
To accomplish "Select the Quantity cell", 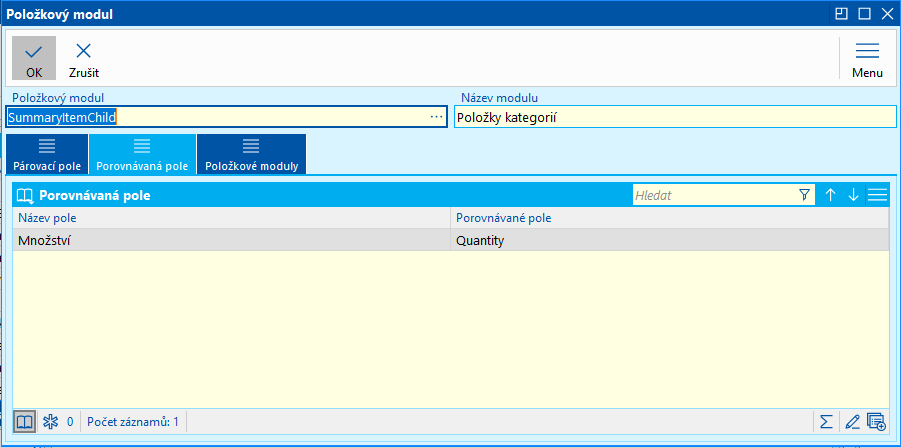I will pyautogui.click(x=670, y=241).
